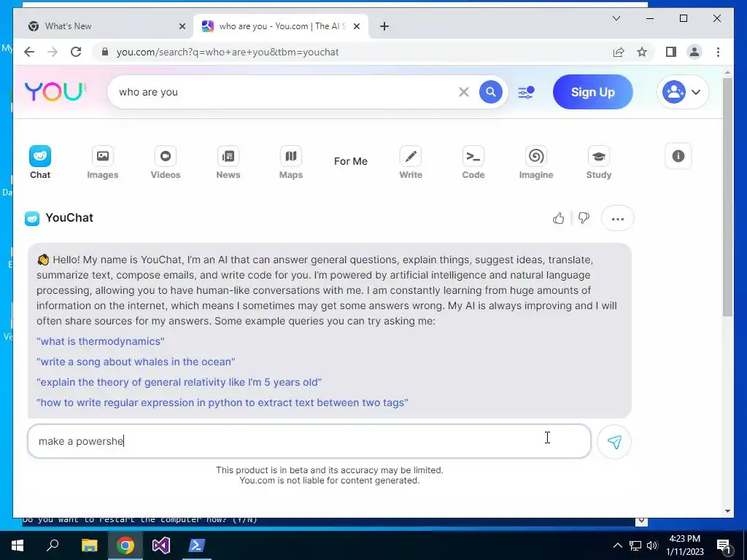Open the notification center

pos(724,545)
